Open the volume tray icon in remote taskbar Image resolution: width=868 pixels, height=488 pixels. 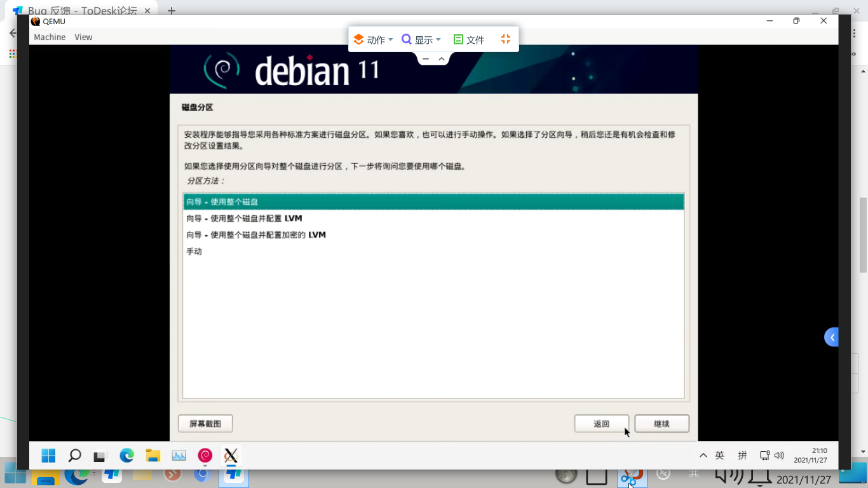(x=780, y=456)
